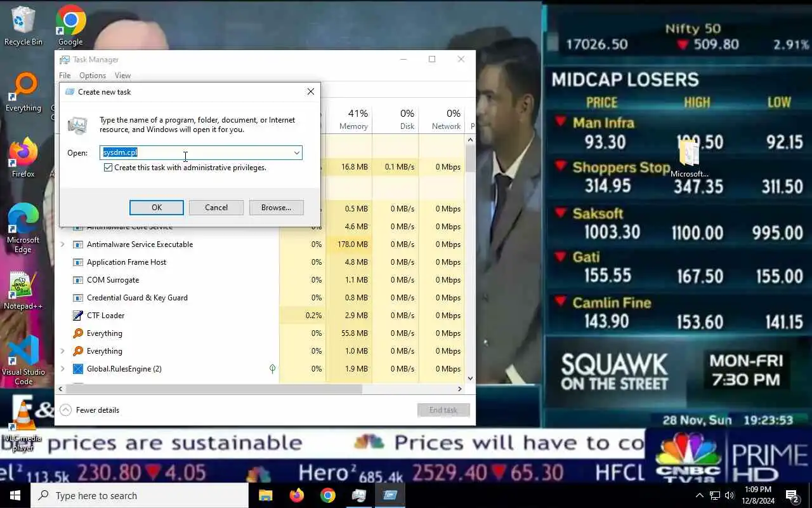Select the COM Surrogate process name
This screenshot has height=508, width=812.
coord(113,280)
